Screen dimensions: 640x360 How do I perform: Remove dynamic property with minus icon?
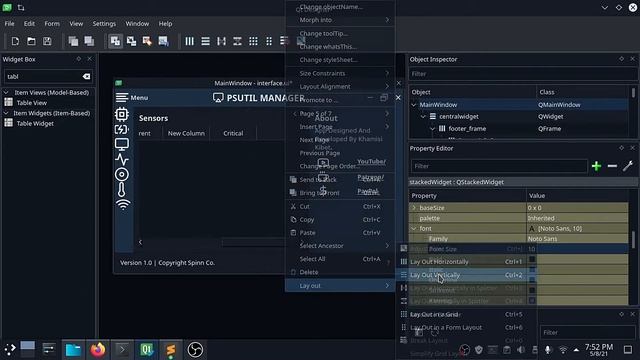612,166
